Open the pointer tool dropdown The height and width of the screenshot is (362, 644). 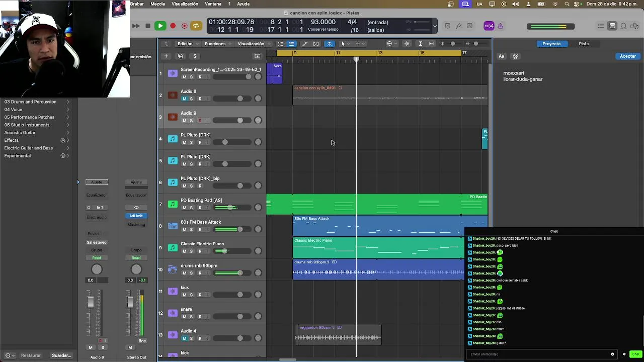pyautogui.click(x=345, y=44)
